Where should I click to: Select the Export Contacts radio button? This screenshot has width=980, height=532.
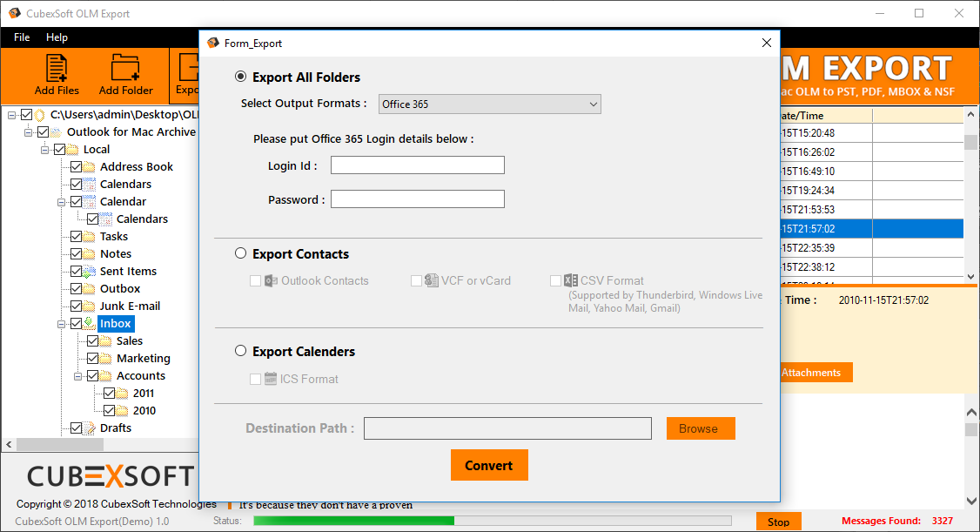coord(240,253)
